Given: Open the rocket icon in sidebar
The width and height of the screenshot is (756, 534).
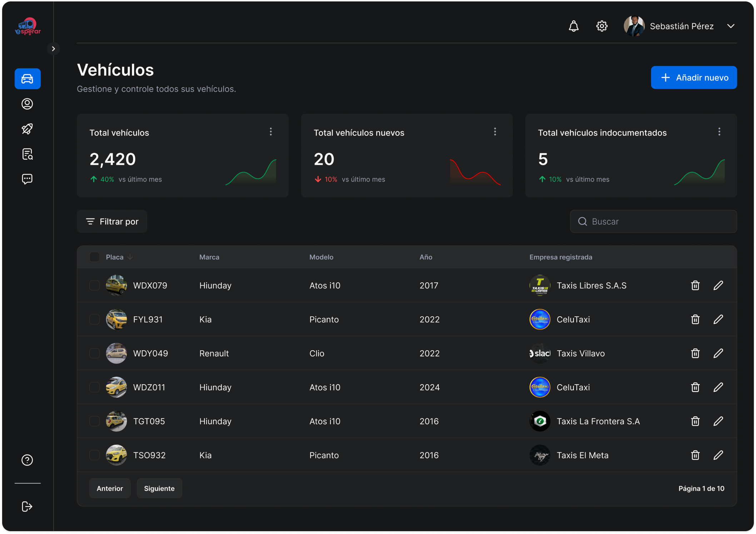Looking at the screenshot, I should pos(28,129).
